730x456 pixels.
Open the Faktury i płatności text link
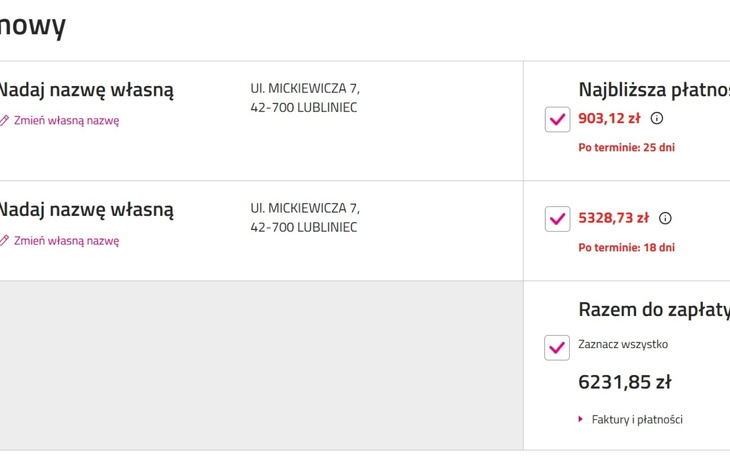[637, 420]
